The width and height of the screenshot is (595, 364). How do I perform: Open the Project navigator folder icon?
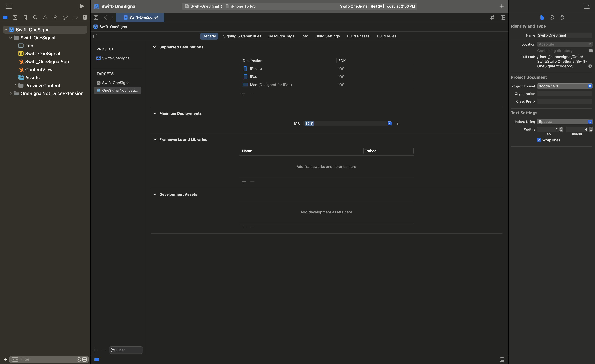[x=5, y=17]
